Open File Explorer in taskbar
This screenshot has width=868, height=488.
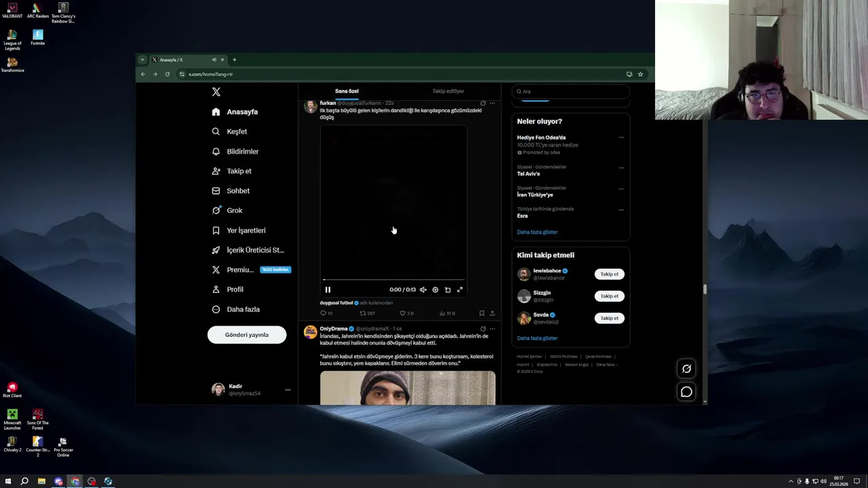point(41,481)
